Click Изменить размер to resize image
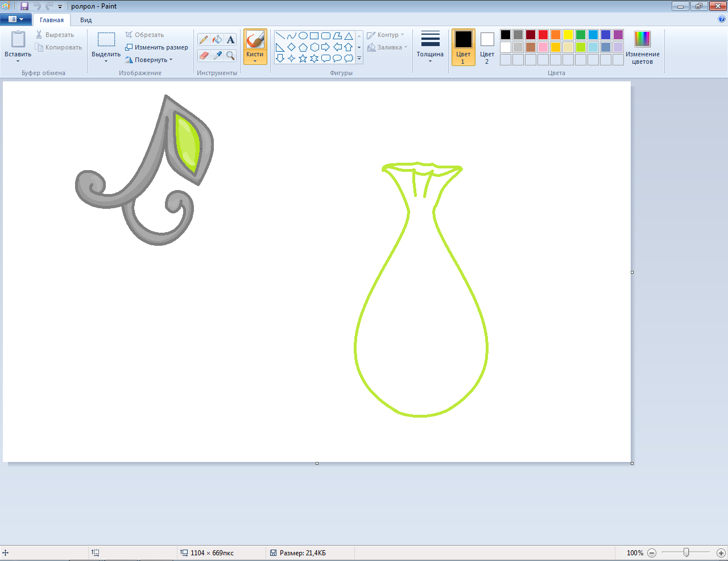This screenshot has height=561, width=728. pos(157,47)
